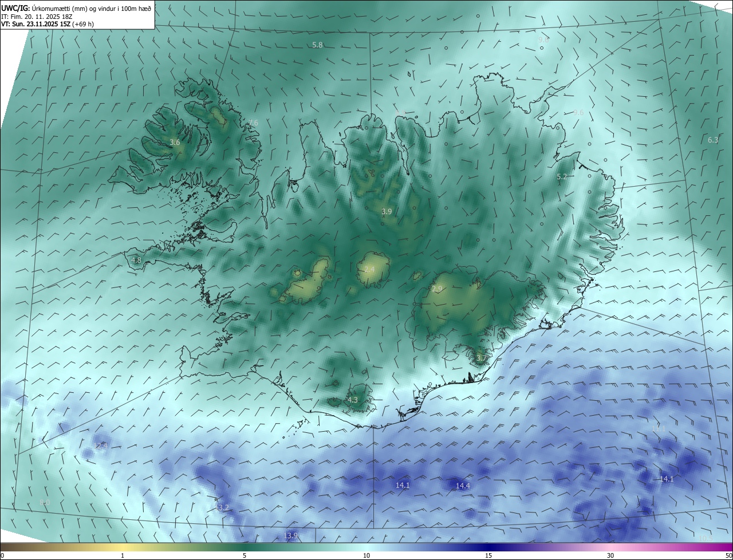733x560 pixels.
Task: Click the 2.4 value on the glacier
Action: [x=369, y=269]
